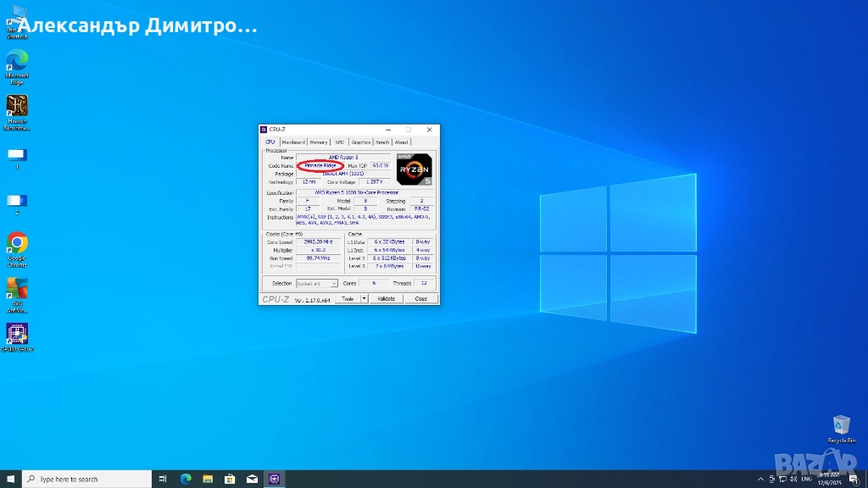868x488 pixels.
Task: Select the Microsoft Edge desktop icon
Action: [17, 60]
